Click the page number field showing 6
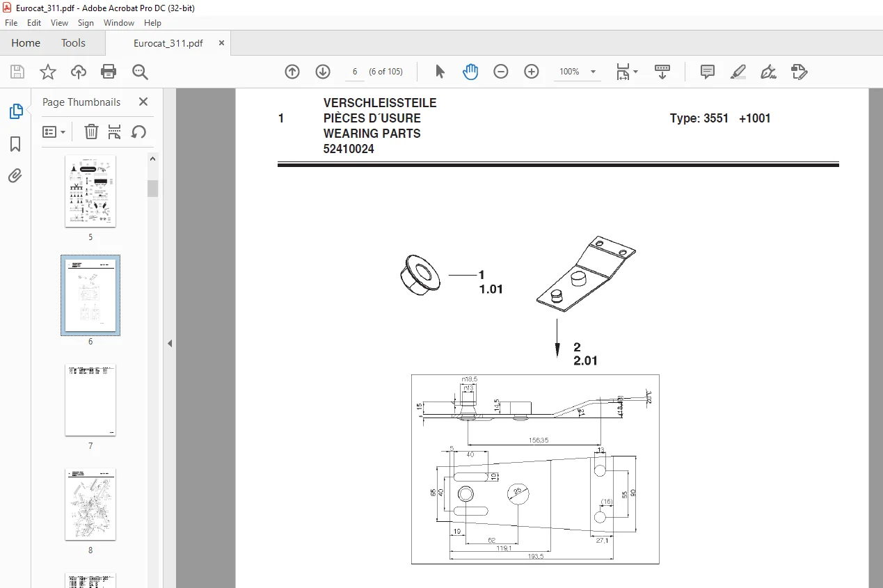Image resolution: width=883 pixels, height=588 pixels. click(354, 72)
